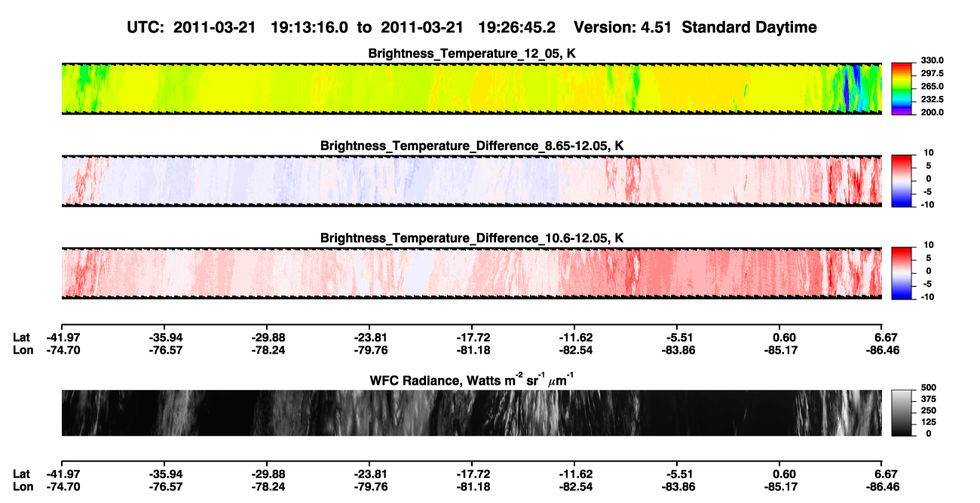Select the 10.6-12.05 difference image strip
The height and width of the screenshot is (503, 980).
tap(471, 273)
